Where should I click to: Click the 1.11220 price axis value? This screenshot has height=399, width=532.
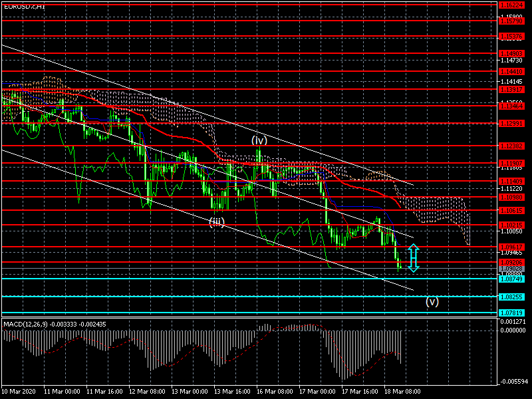511,189
